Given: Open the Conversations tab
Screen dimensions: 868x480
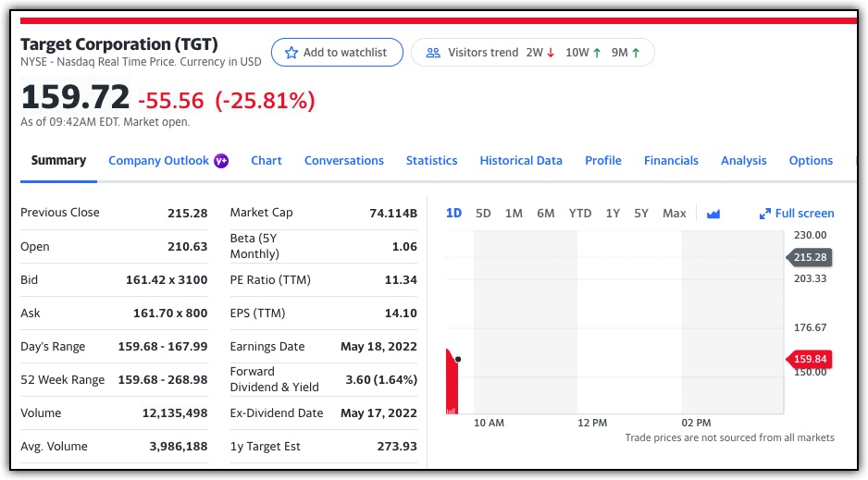Looking at the screenshot, I should tap(343, 160).
